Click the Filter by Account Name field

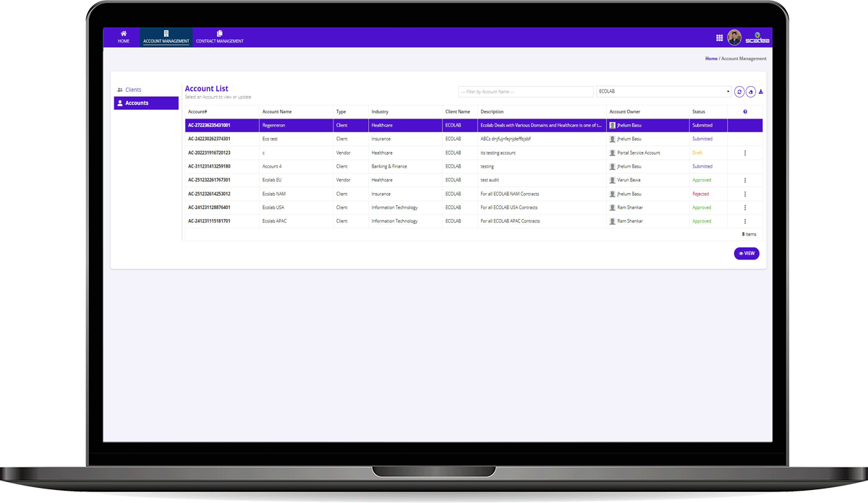pyautogui.click(x=525, y=92)
